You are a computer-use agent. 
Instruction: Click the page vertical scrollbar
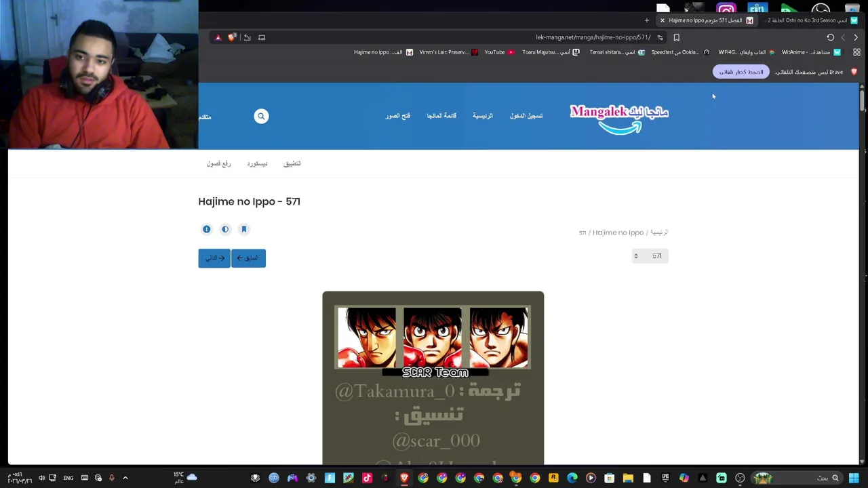tap(862, 102)
